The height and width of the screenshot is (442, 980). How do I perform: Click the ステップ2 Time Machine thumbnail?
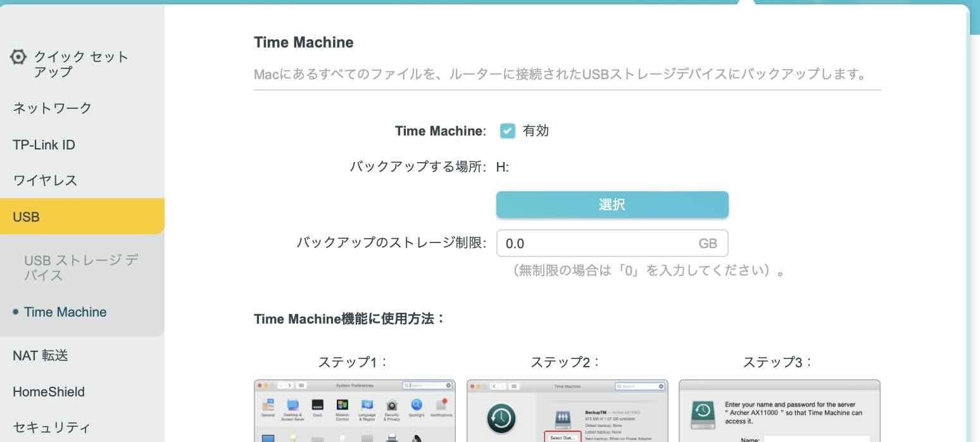click(567, 410)
